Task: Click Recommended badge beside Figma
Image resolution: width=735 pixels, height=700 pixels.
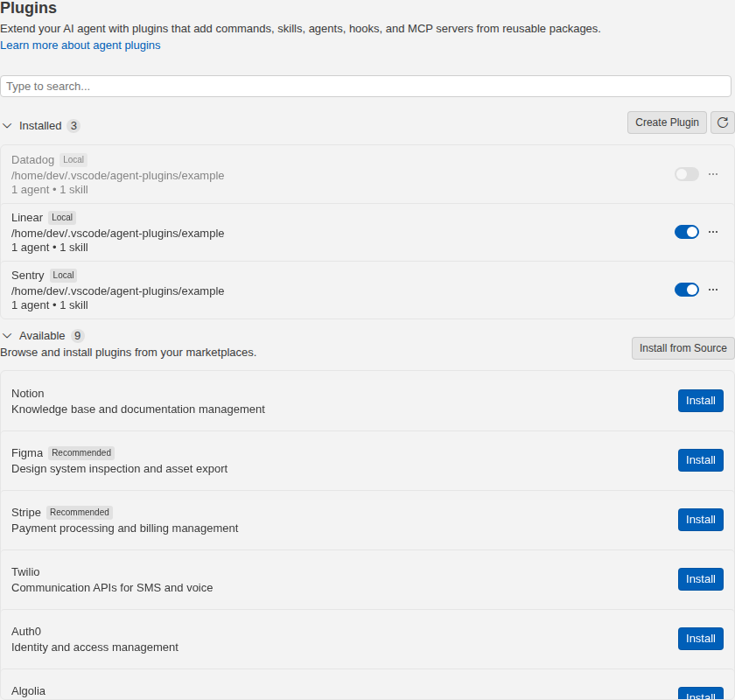Action: (81, 453)
